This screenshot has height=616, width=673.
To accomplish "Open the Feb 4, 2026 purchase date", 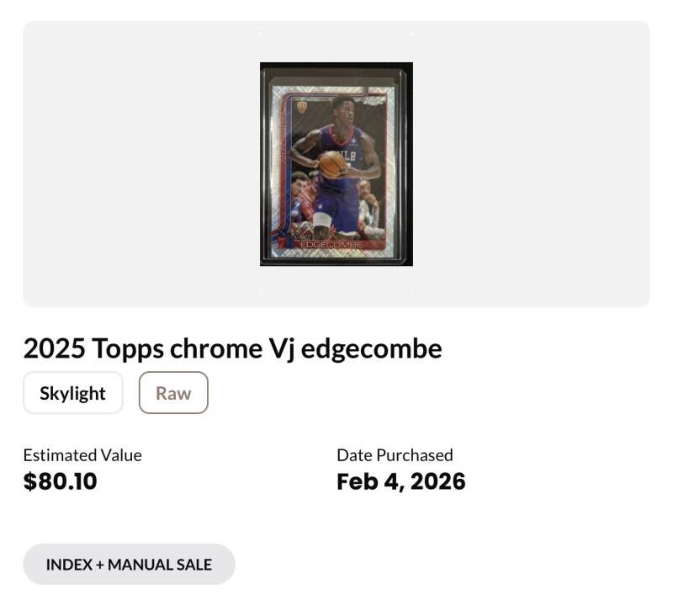I will click(x=400, y=482).
